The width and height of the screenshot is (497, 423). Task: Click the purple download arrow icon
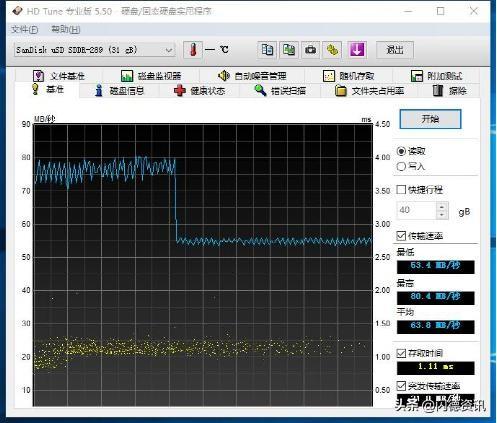coord(357,50)
